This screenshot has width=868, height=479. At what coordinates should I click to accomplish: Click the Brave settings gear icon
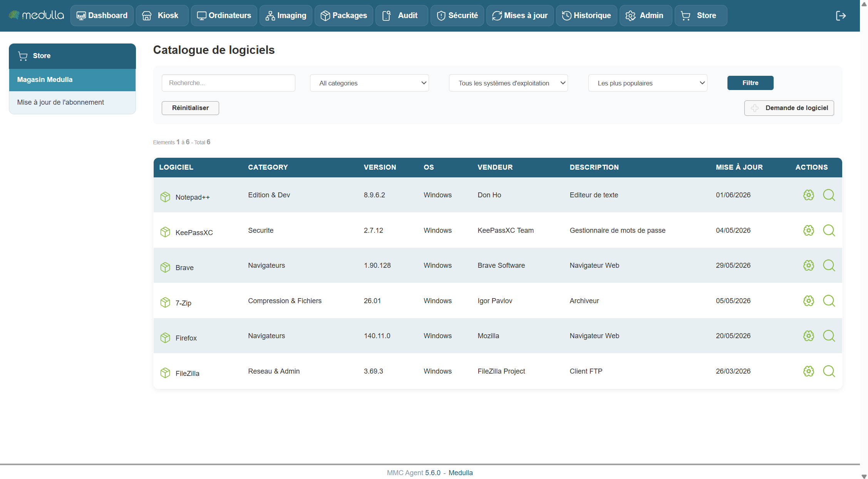pos(809,265)
